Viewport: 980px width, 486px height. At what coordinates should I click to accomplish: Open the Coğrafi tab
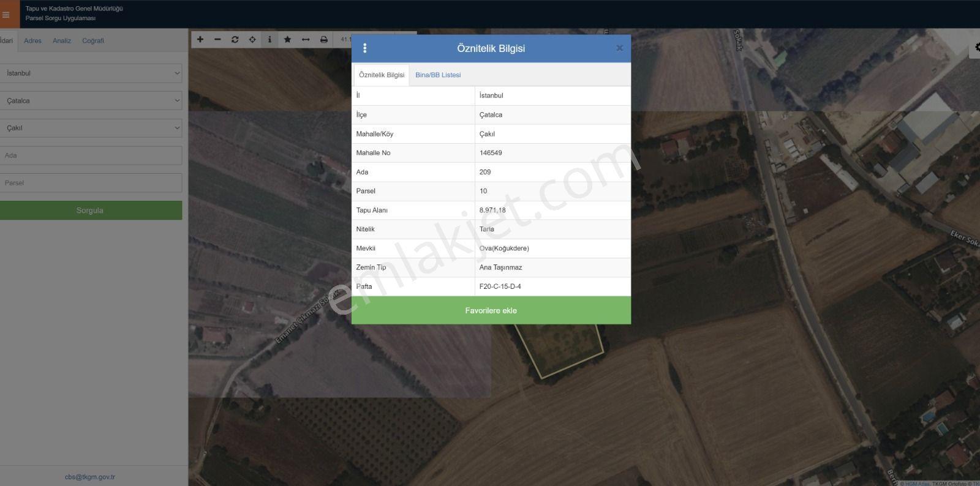[x=93, y=40]
